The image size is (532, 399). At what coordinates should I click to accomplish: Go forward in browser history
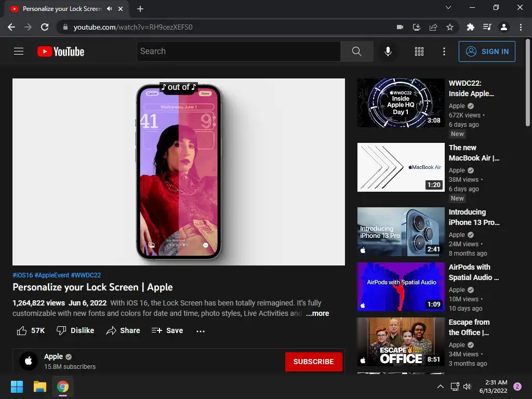[x=28, y=27]
